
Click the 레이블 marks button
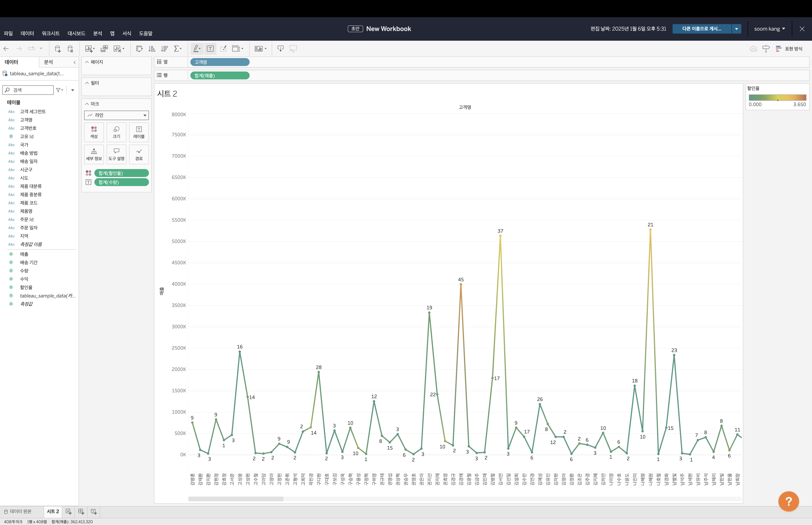coord(139,132)
